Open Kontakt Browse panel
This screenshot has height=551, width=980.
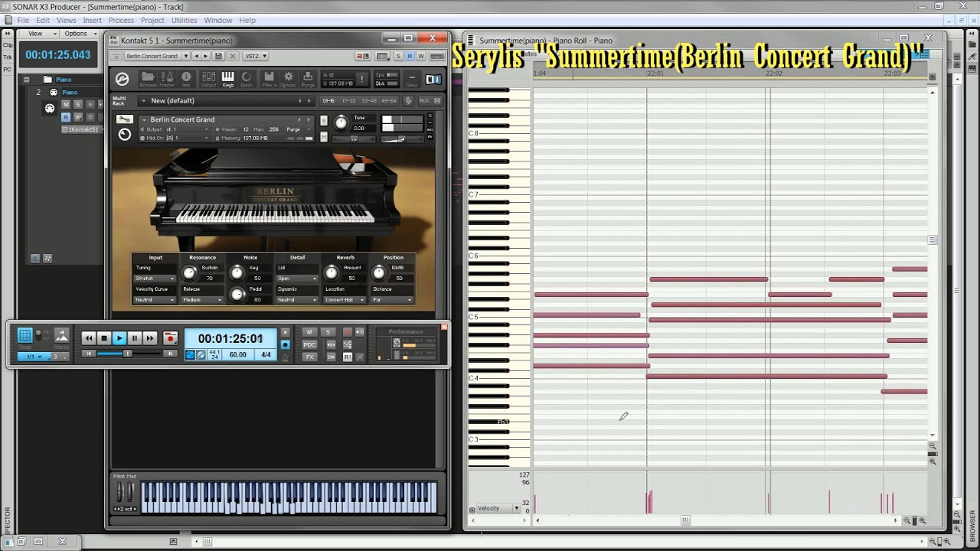coord(148,78)
